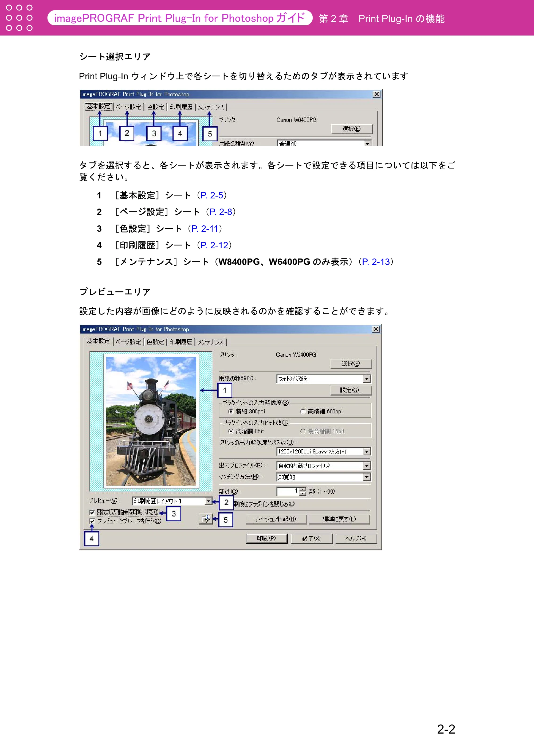Follow the P. 2-11 link

[x=205, y=229]
